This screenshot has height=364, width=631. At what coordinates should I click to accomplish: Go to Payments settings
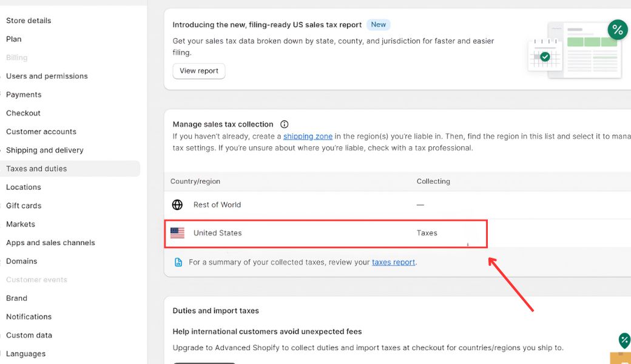24,95
